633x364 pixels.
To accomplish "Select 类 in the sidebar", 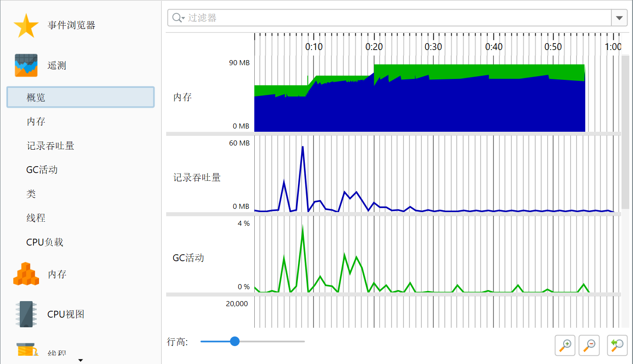I will click(x=31, y=194).
